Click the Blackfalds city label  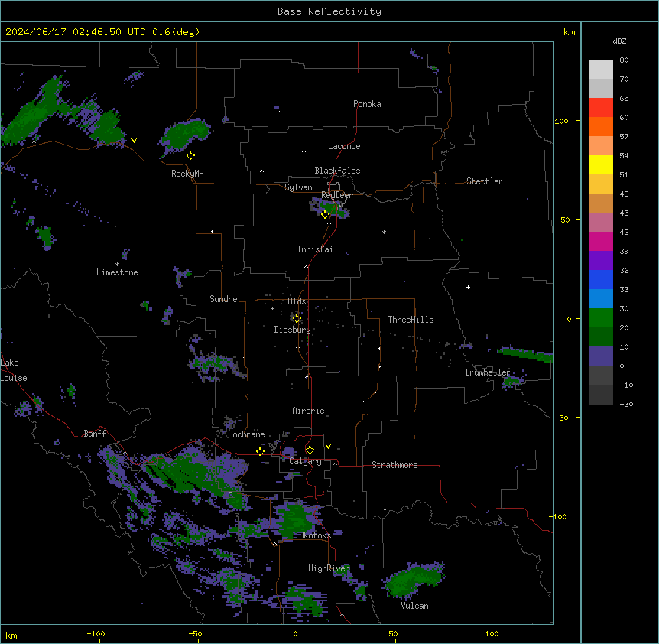click(337, 171)
